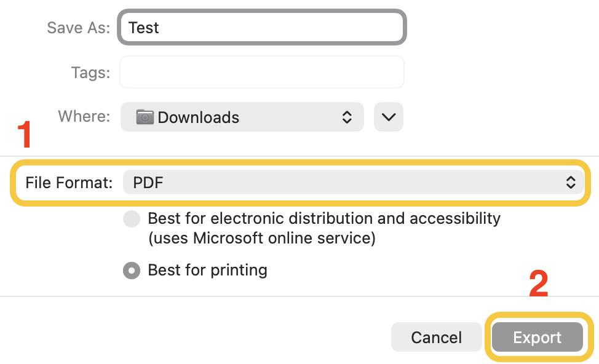Viewport: 599px width, 364px height.
Task: Focus the empty Tags input field
Action: tap(262, 73)
